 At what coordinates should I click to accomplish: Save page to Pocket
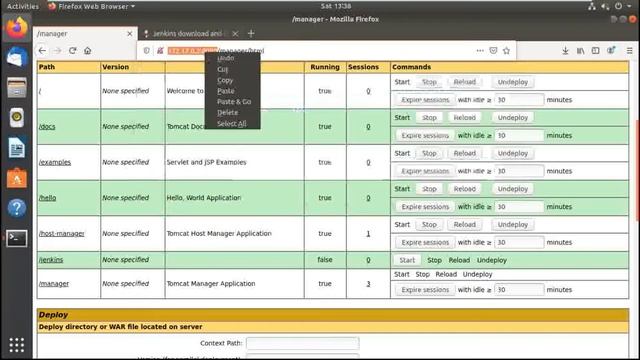point(493,51)
